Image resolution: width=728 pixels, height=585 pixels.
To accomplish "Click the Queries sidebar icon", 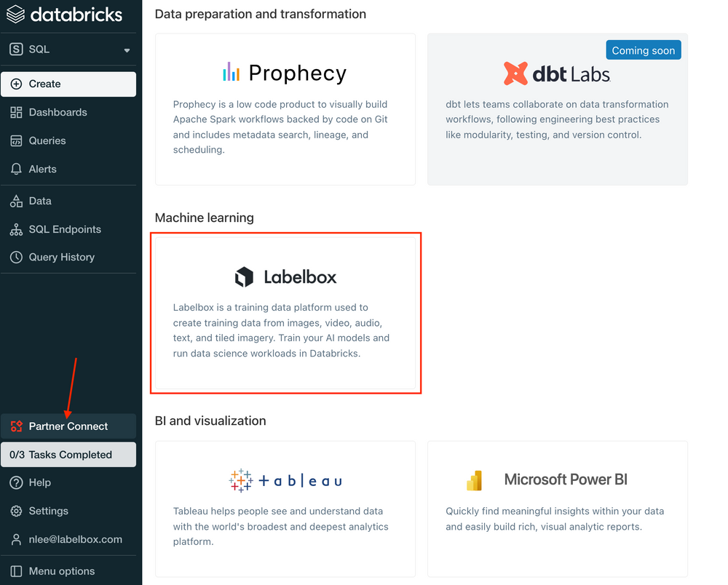I will [16, 140].
